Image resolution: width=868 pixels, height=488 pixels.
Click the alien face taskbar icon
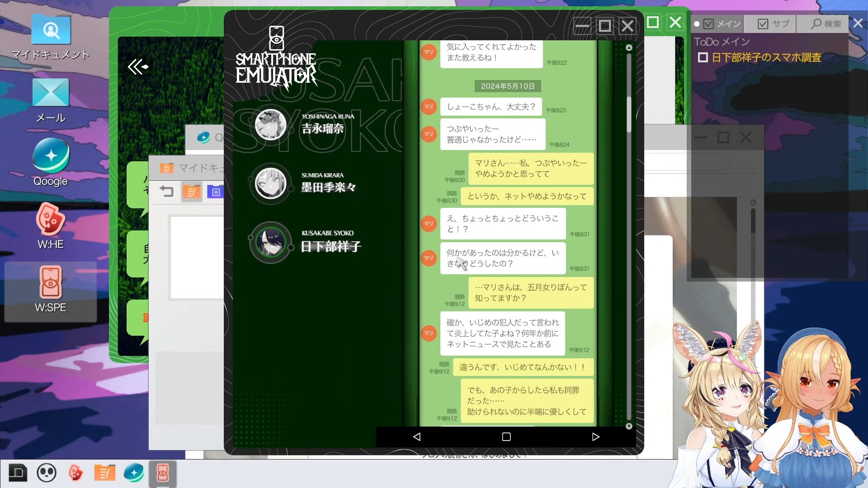pyautogui.click(x=47, y=473)
